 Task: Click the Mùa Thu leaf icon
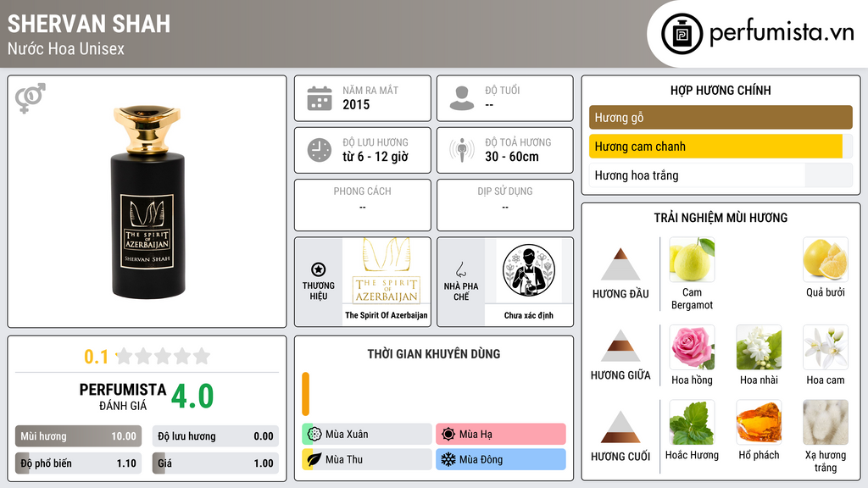[x=314, y=459]
